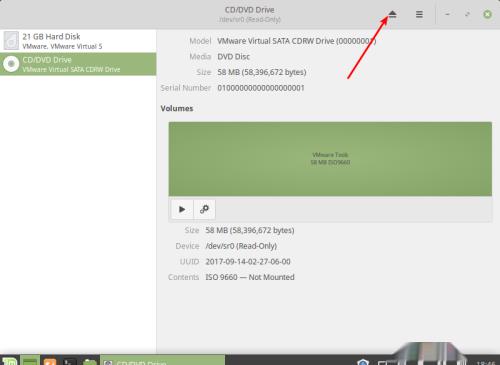The width and height of the screenshot is (500, 365).
Task: Open the hamburger menu in the title bar
Action: click(419, 14)
